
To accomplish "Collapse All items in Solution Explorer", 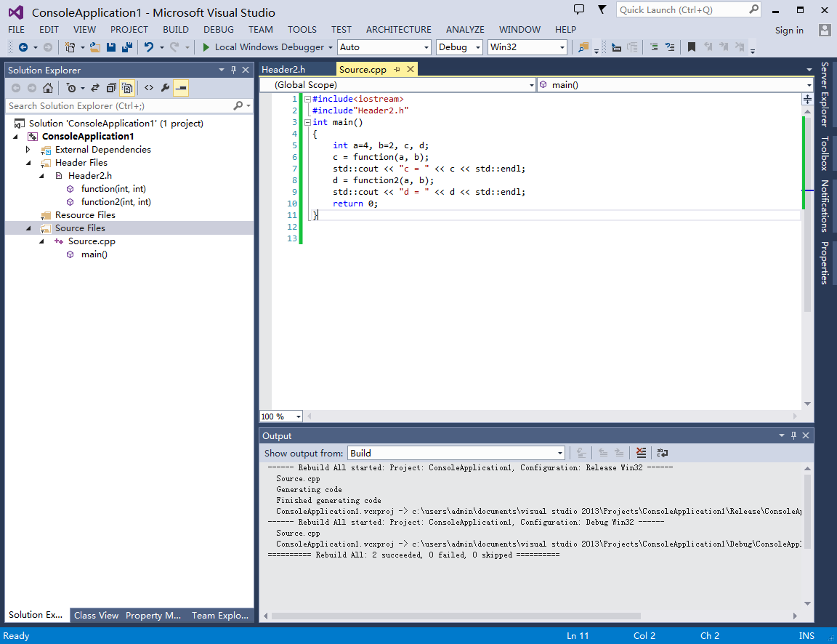I will [x=111, y=87].
